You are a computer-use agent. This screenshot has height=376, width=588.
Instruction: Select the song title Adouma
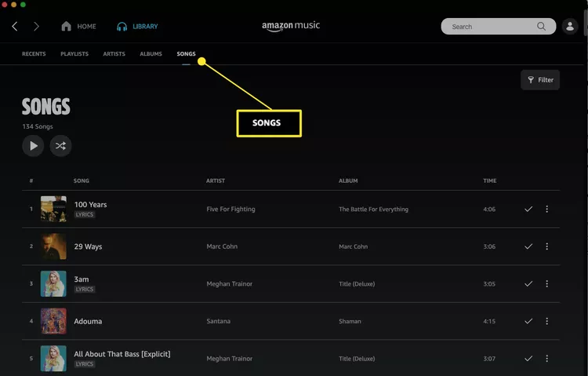pyautogui.click(x=88, y=321)
